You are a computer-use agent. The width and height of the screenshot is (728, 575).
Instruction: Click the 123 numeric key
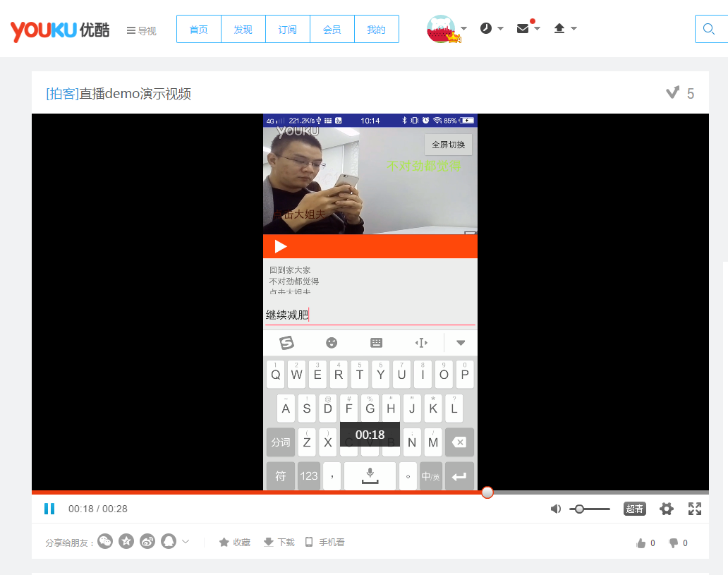coord(309,476)
